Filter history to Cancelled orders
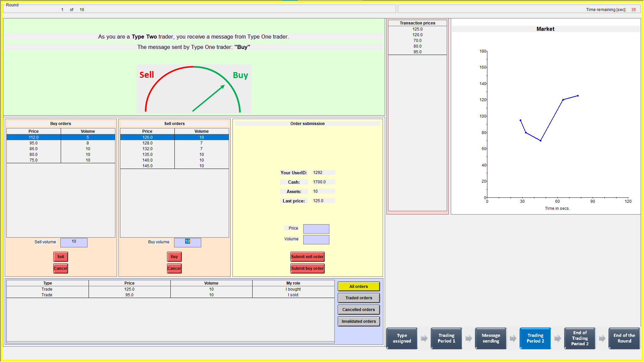The width and height of the screenshot is (644, 362). 359,310
